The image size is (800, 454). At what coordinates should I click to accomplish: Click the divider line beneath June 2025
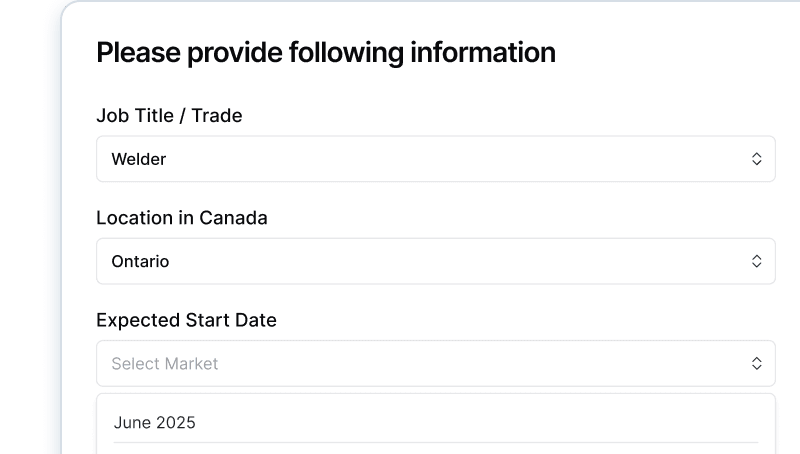click(435, 442)
